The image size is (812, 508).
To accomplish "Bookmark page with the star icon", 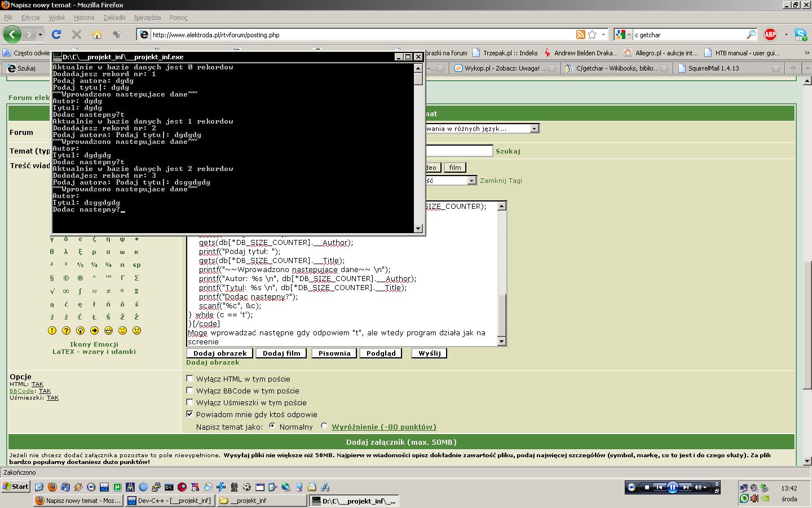I will point(592,34).
